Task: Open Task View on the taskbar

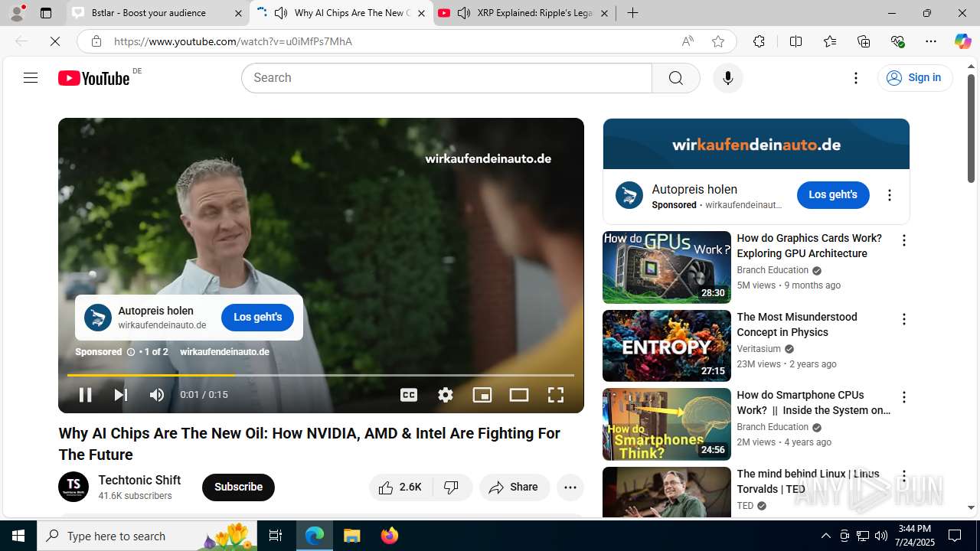Action: tap(276, 536)
